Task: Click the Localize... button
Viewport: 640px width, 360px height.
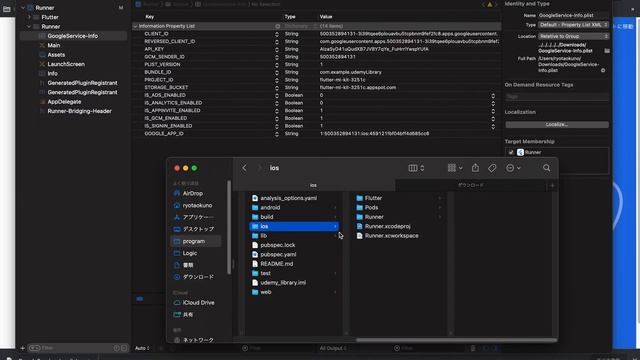Action: click(x=557, y=124)
